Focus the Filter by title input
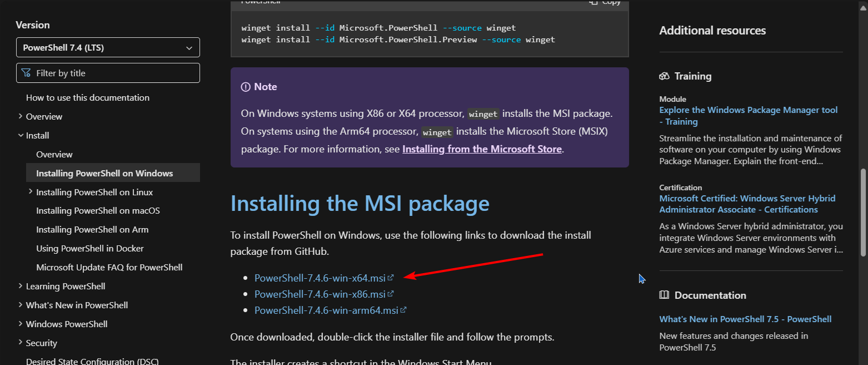The height and width of the screenshot is (365, 868). coord(108,73)
